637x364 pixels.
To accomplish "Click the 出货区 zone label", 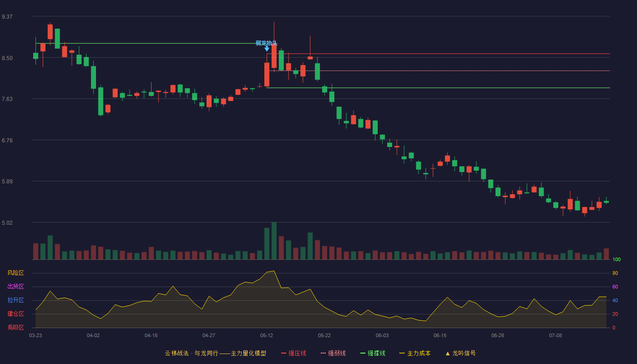I will (x=15, y=287).
